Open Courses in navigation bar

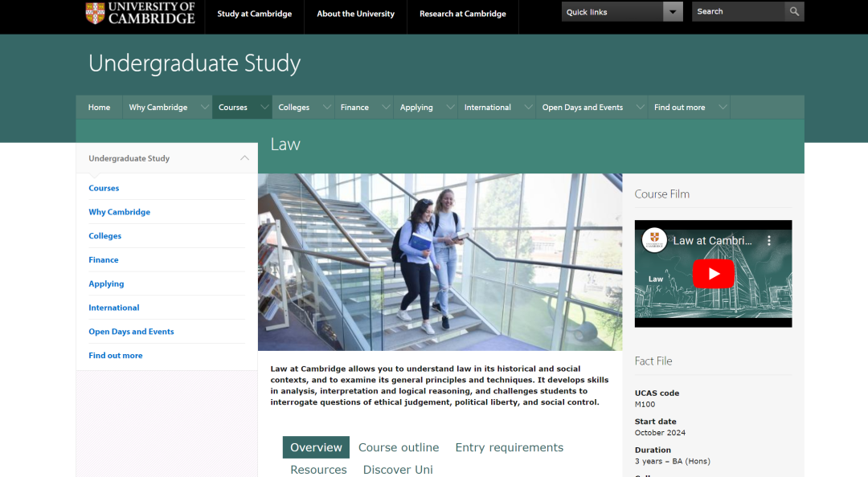point(233,108)
